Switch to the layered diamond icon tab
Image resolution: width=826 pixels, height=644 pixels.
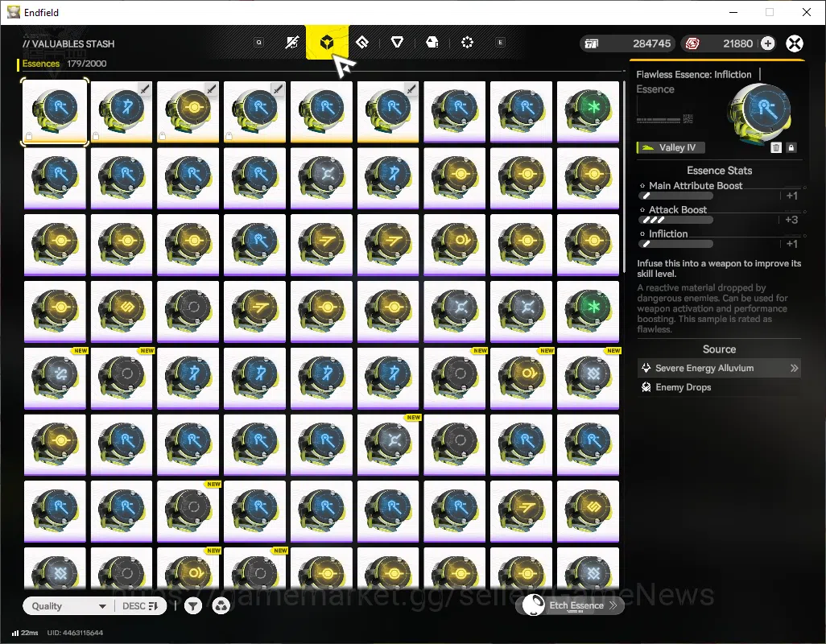click(x=362, y=42)
